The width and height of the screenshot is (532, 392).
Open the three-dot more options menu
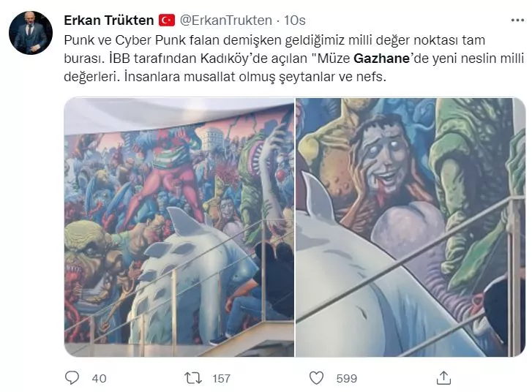click(x=517, y=20)
